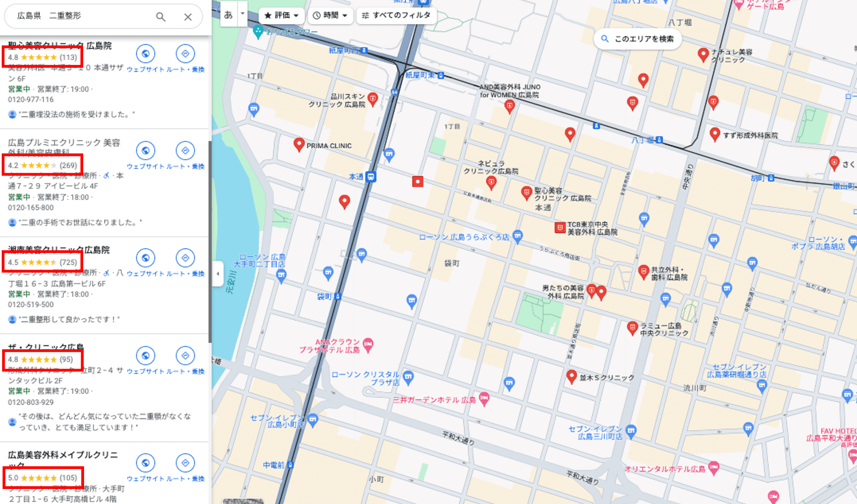Click オリエンタルホテル広島 hotel pin
The image size is (857, 504).
[x=714, y=468]
